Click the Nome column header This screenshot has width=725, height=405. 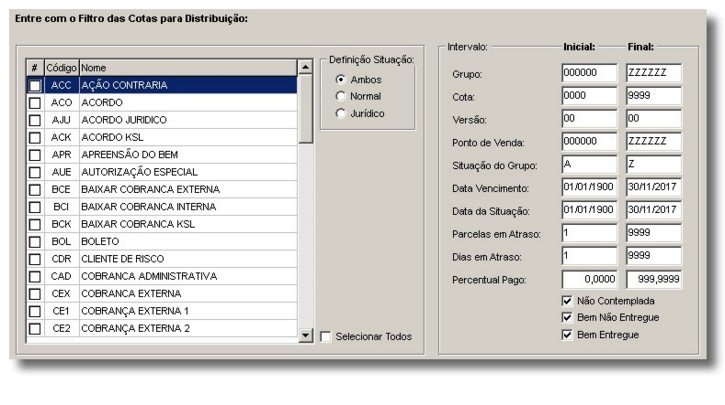[x=188, y=68]
